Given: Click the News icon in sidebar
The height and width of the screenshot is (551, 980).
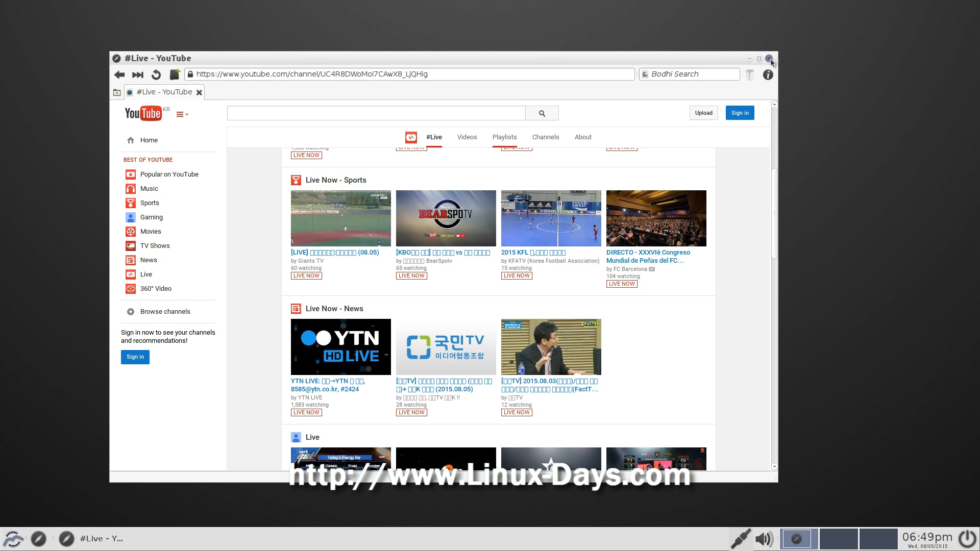Looking at the screenshot, I should tap(131, 260).
